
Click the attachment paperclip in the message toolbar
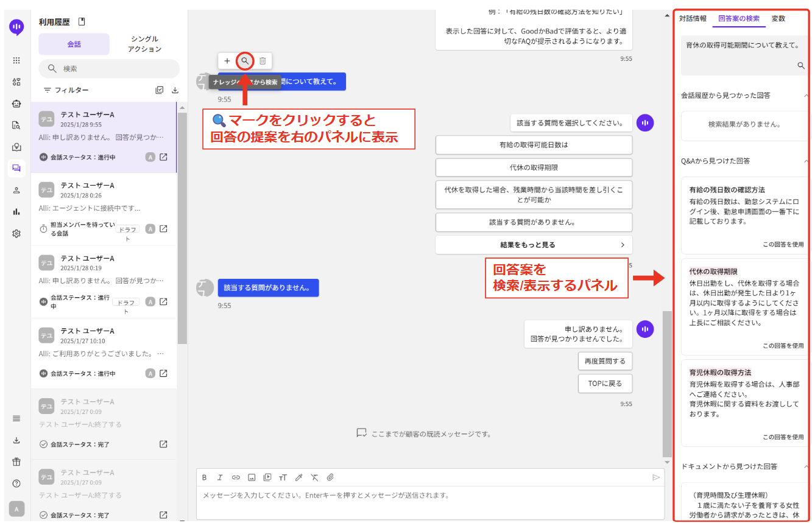pos(330,477)
